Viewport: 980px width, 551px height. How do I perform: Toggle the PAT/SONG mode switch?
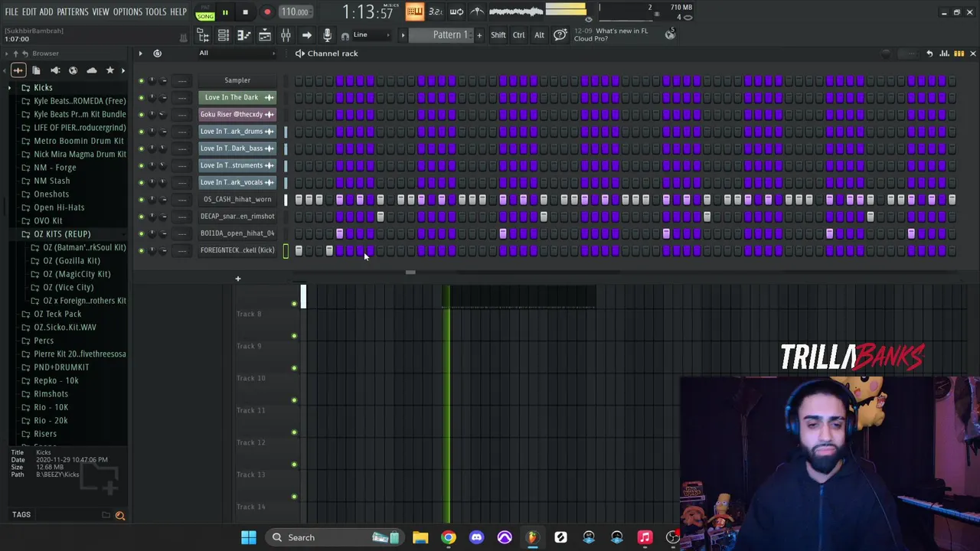tap(204, 12)
